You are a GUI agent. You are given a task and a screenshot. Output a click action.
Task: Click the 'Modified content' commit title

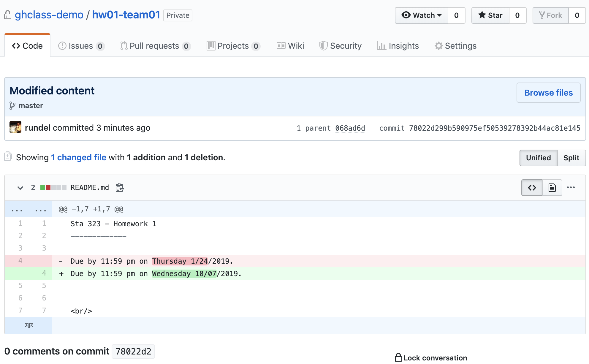click(52, 91)
